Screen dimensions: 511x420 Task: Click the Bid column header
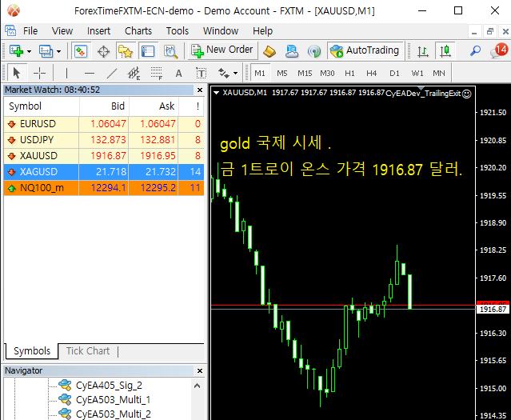(104, 106)
